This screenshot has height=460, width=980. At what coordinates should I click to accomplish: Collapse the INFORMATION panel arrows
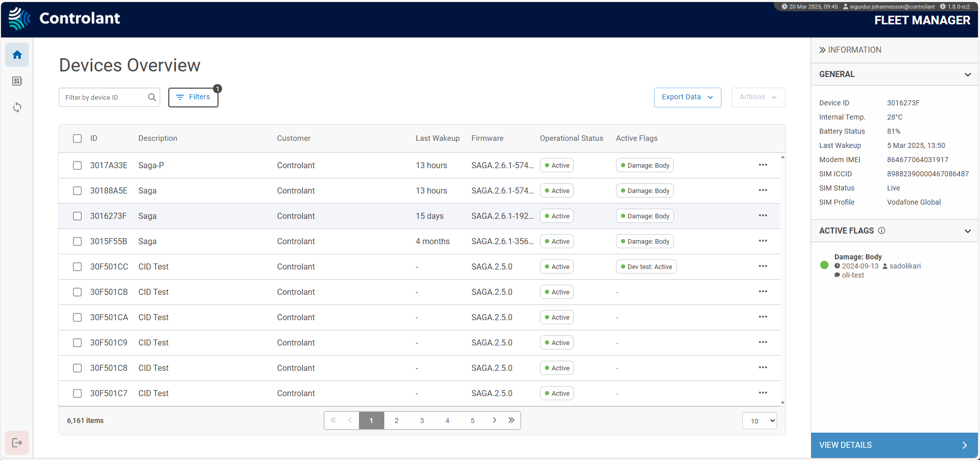tap(822, 50)
